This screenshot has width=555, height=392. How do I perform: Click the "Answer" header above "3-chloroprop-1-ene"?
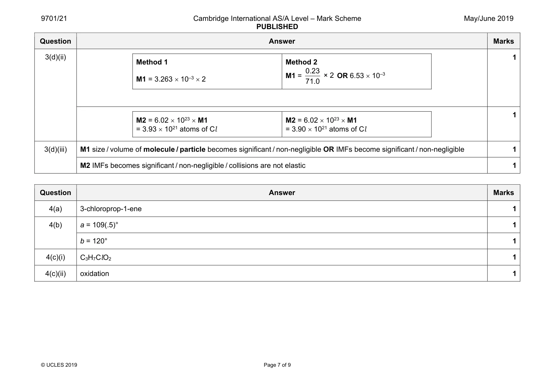point(282,193)
